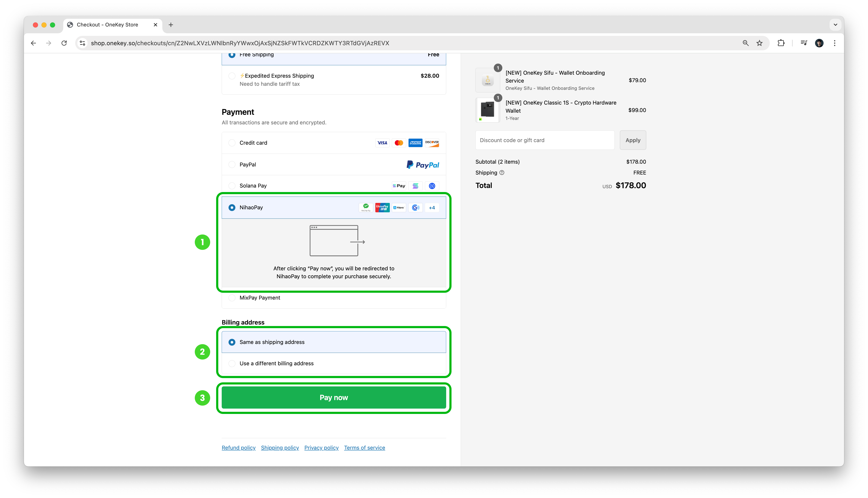Click the Discount code or gift card field
This screenshot has width=868, height=498.
pyautogui.click(x=545, y=140)
